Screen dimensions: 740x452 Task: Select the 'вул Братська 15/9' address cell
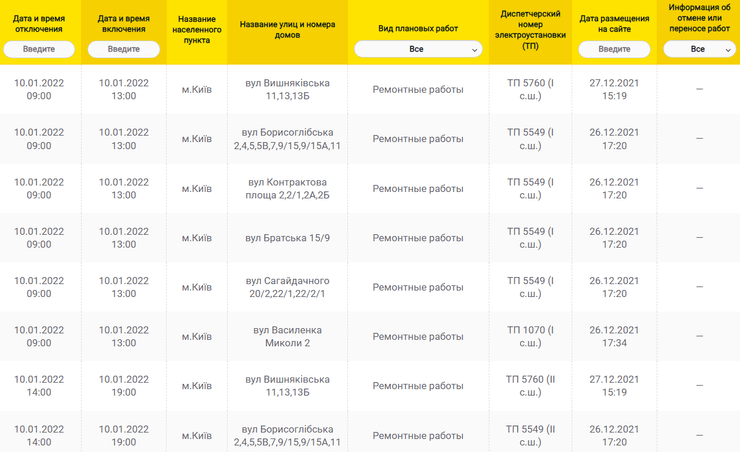pos(287,238)
